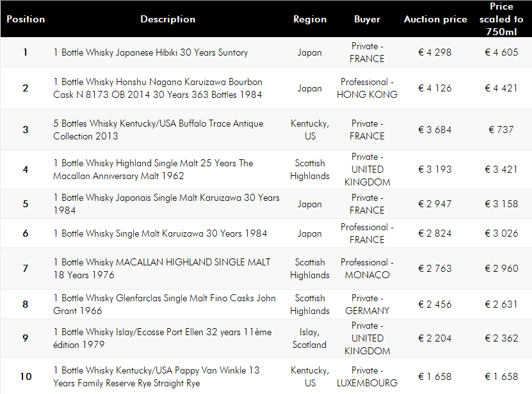Click buyer Private - FRANCE in row 3

click(x=367, y=130)
